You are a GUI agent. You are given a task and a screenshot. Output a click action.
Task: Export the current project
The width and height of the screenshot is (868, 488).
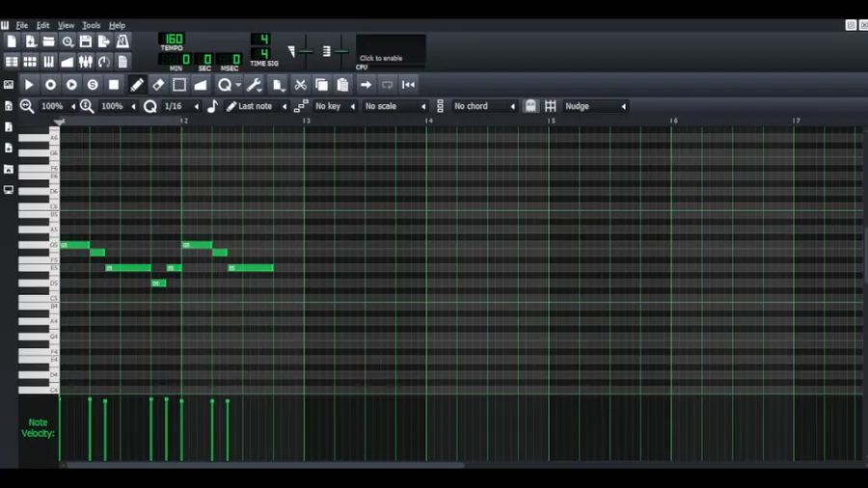[x=104, y=41]
